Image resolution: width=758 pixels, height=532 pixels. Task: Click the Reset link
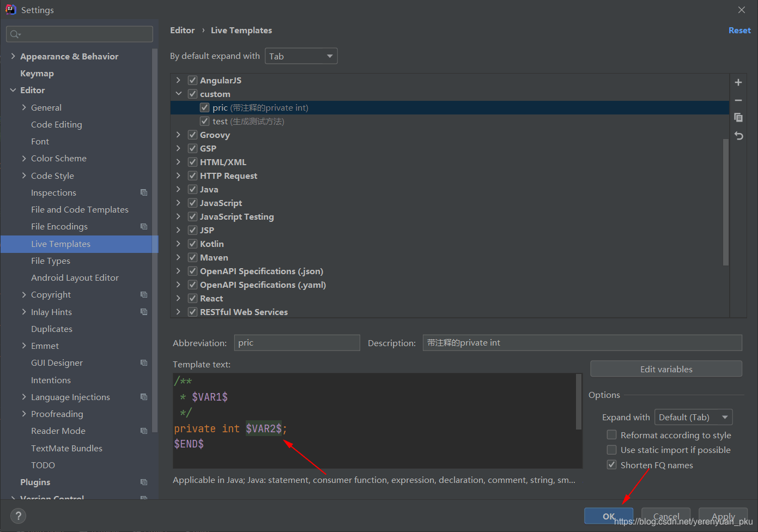739,31
